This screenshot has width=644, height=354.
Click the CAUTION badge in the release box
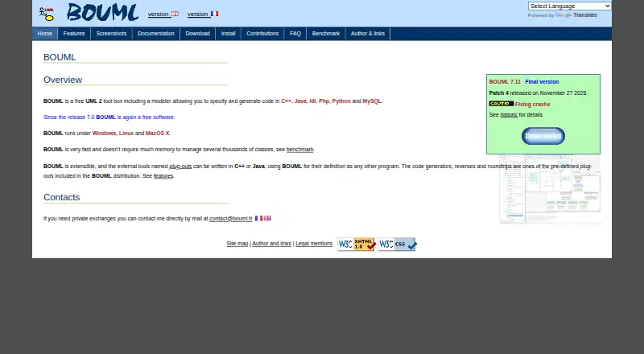tap(501, 104)
